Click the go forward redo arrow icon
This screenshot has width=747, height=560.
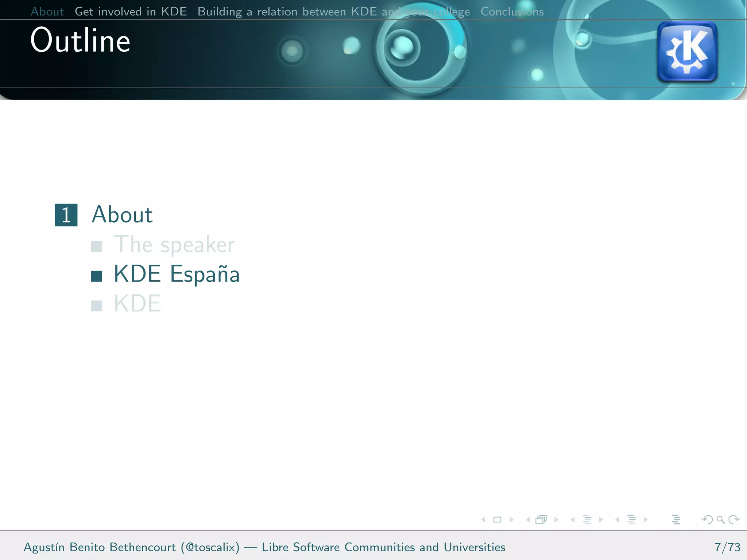(x=734, y=520)
